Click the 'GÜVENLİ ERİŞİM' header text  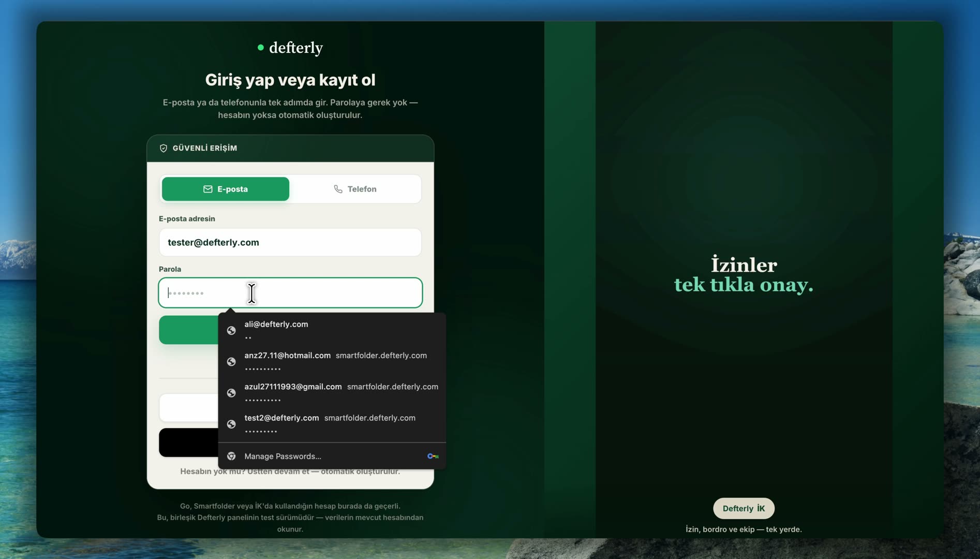(x=205, y=148)
